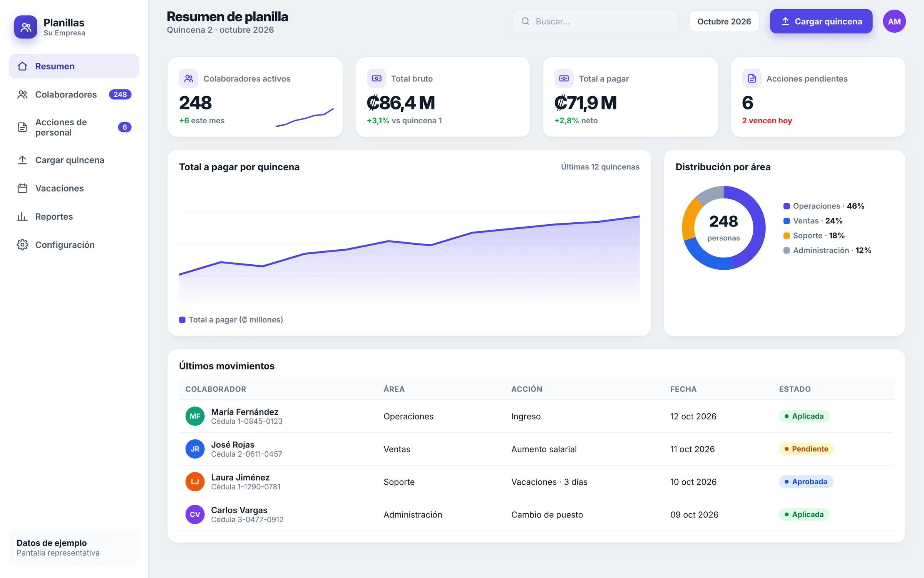Screen dimensions: 924x578
Task: Click José Rojas's JR avatar
Action: [x=195, y=449]
